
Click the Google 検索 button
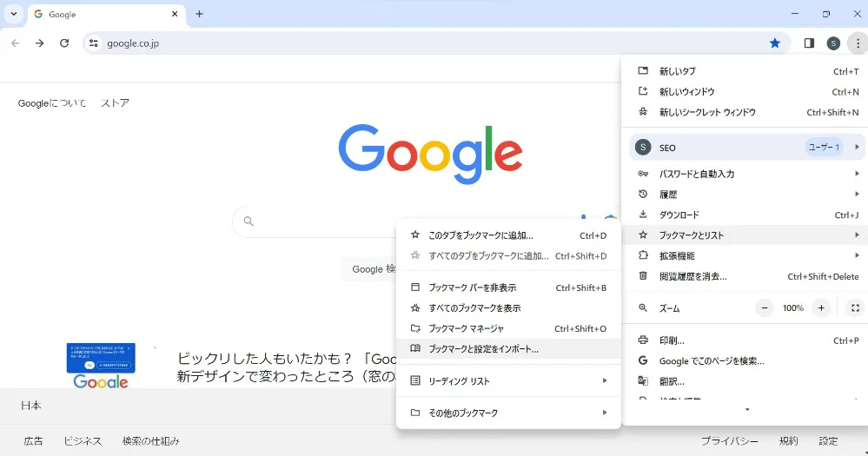click(x=370, y=269)
